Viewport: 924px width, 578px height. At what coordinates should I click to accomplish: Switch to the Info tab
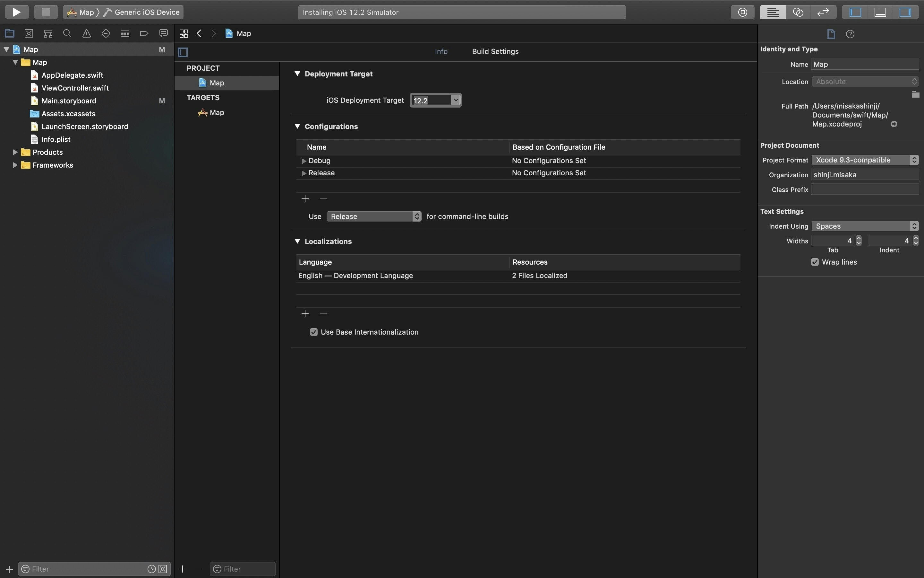tap(441, 51)
